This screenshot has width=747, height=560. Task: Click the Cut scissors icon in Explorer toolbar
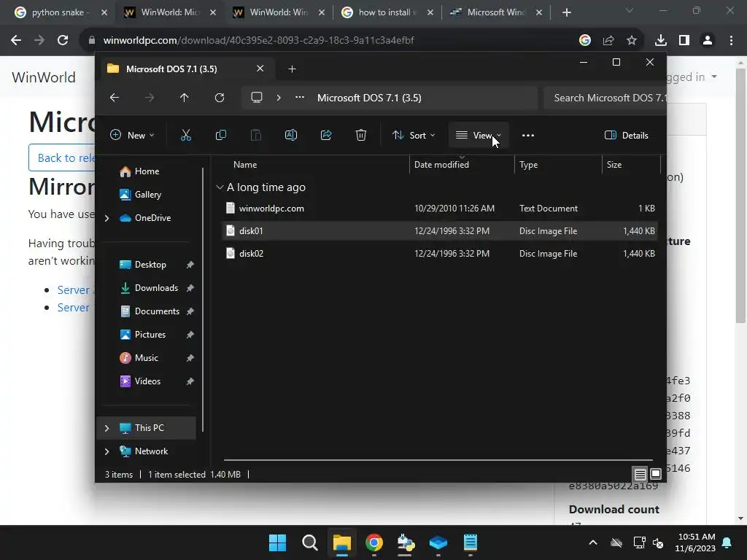[x=186, y=135]
